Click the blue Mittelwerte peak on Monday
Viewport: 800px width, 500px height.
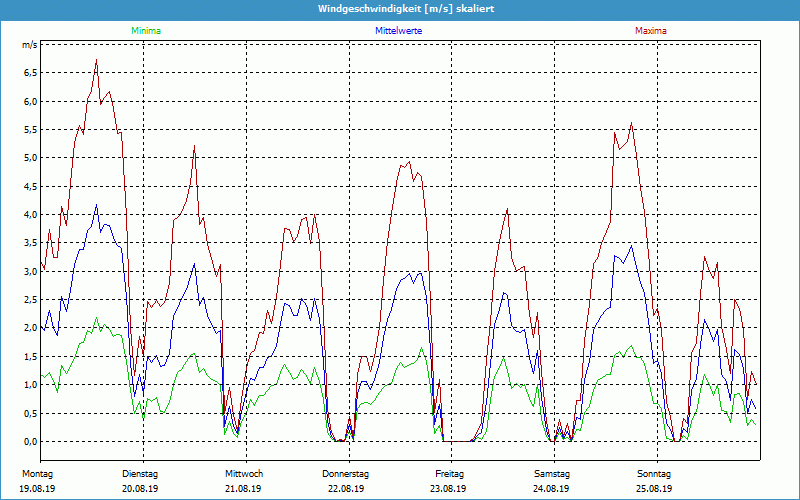click(x=96, y=205)
